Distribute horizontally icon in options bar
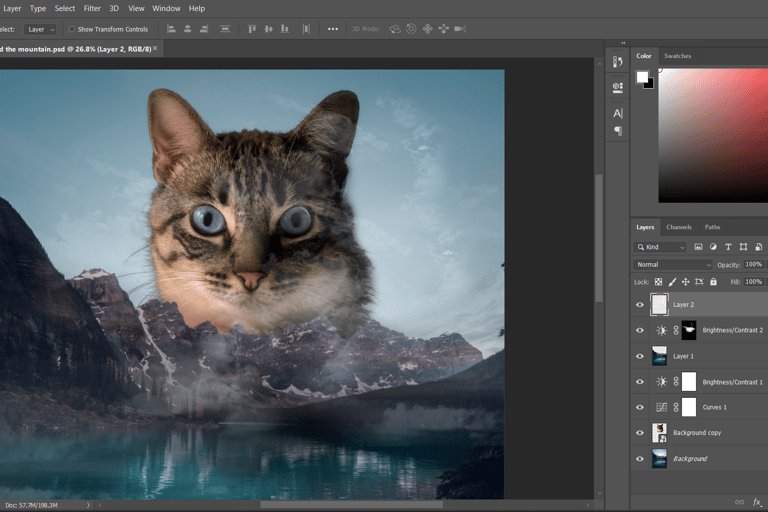This screenshot has width=768, height=512. click(306, 29)
